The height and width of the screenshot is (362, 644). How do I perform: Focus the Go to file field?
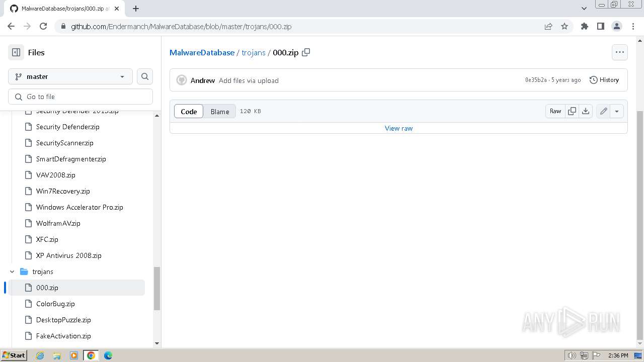point(80,97)
